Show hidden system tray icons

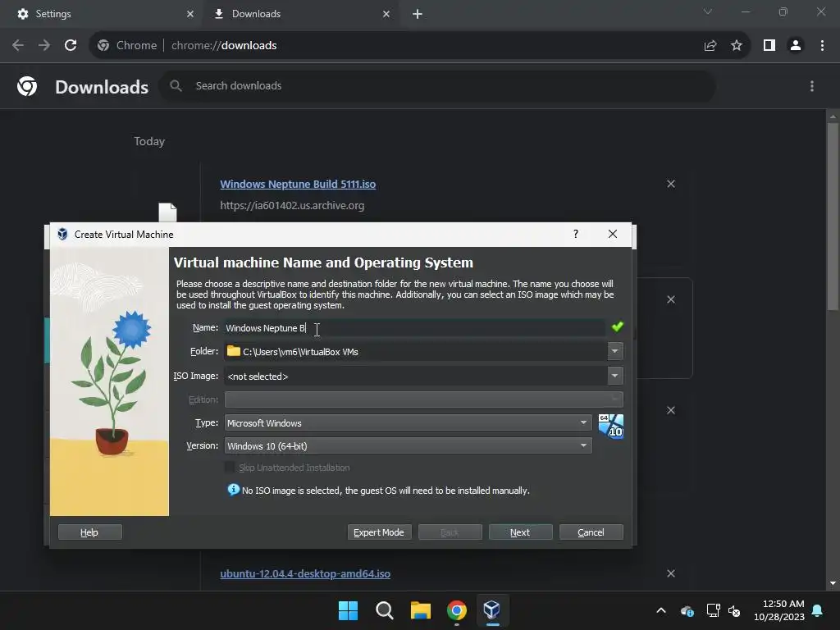(x=661, y=610)
